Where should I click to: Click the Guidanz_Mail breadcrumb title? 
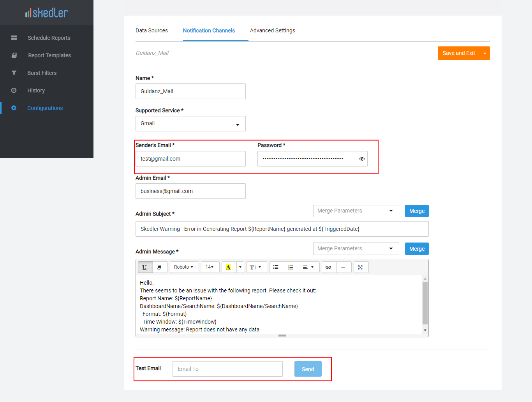(x=152, y=53)
